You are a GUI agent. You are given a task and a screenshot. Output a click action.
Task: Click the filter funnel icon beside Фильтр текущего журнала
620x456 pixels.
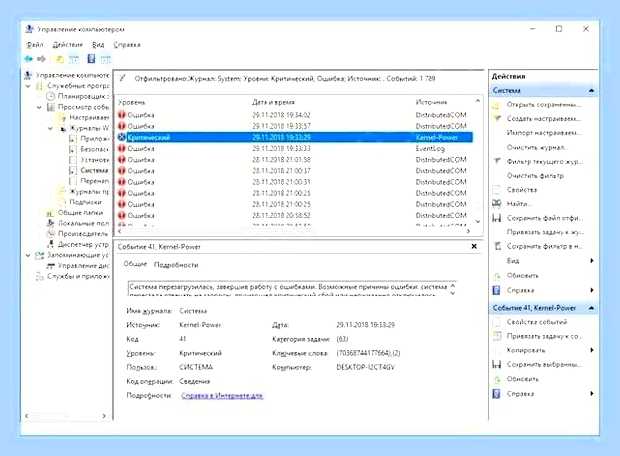(497, 161)
